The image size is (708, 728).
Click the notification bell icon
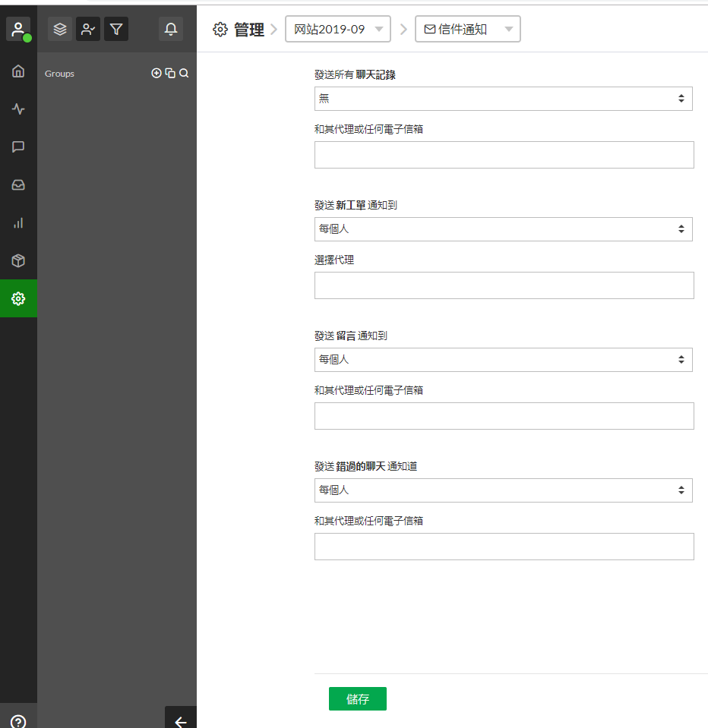pos(171,29)
